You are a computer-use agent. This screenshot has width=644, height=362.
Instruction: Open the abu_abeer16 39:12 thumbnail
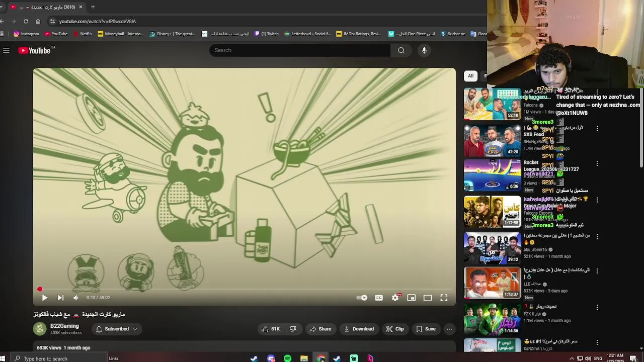pyautogui.click(x=492, y=248)
